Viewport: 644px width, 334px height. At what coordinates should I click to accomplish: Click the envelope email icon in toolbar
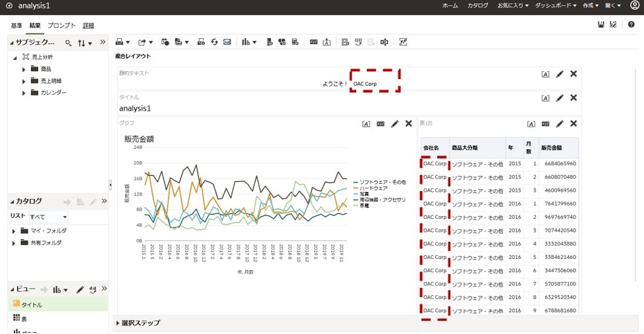click(227, 42)
